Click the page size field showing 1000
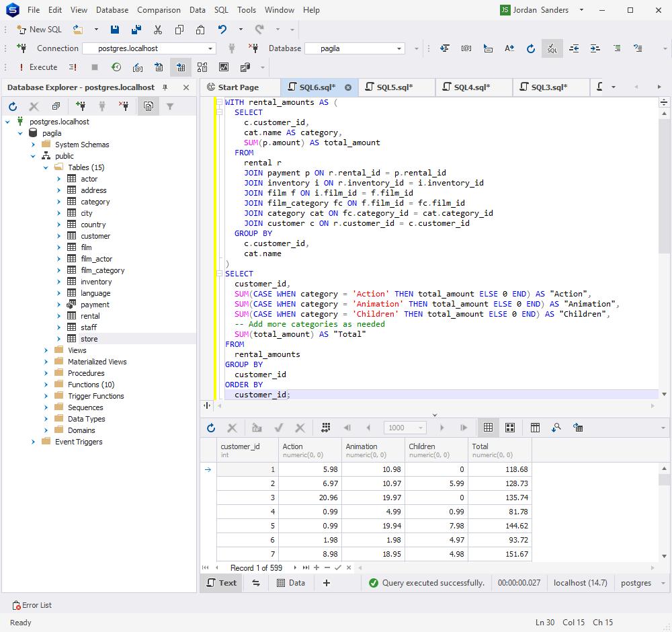The height and width of the screenshot is (632, 672). (x=402, y=427)
